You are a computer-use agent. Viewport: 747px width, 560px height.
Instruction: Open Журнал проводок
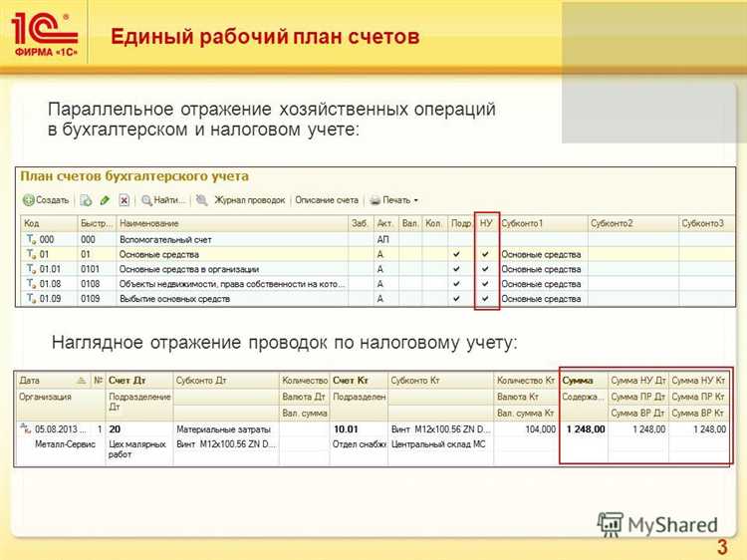tap(250, 199)
